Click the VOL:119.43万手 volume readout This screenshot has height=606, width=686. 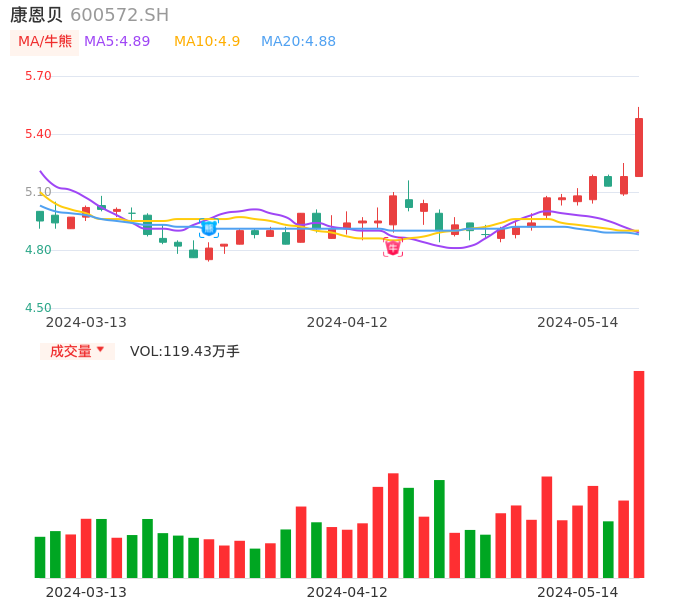(185, 351)
